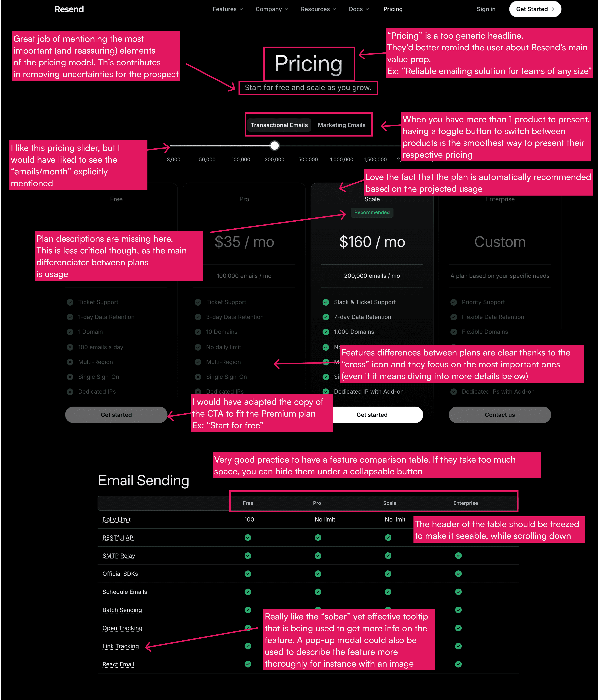Expand the Company dropdown menu

270,9
